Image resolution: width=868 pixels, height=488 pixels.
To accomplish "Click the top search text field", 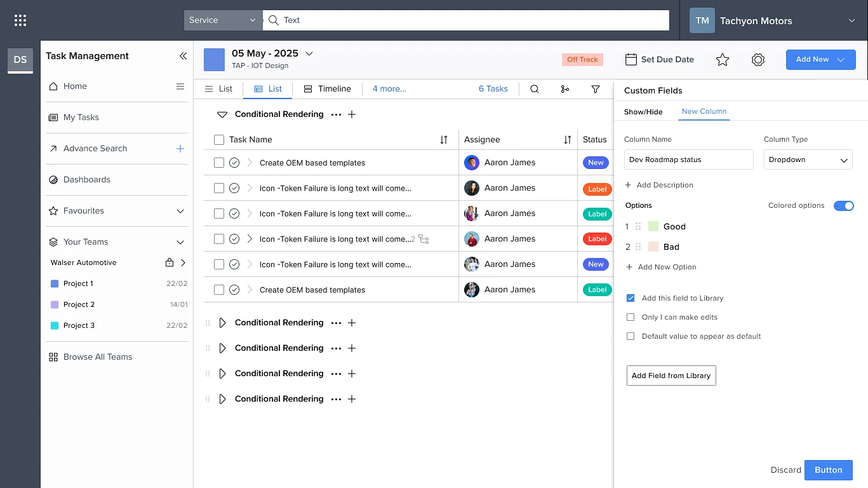I will (x=466, y=20).
